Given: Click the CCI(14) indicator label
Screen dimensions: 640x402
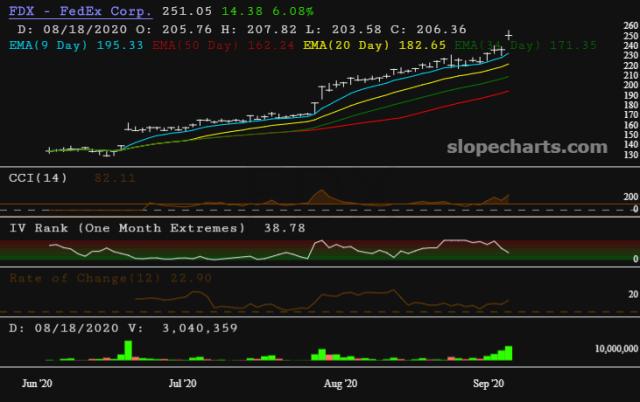Looking at the screenshot, I should click(x=38, y=178).
